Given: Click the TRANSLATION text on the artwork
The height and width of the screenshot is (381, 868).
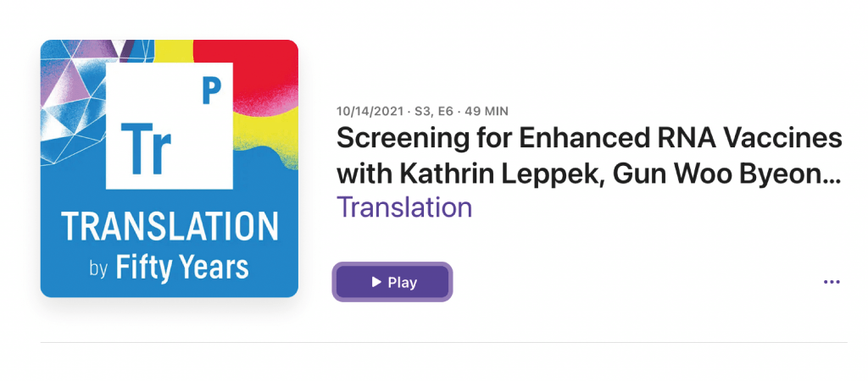Looking at the screenshot, I should coord(170,226).
